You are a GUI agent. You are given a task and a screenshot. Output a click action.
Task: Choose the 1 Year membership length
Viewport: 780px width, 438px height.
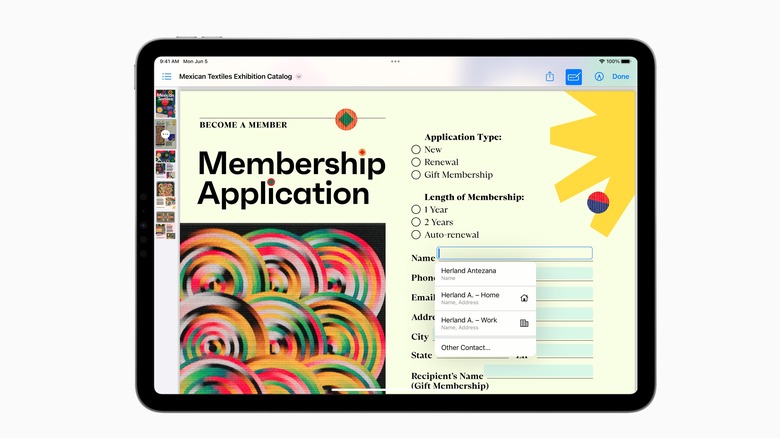coord(416,210)
